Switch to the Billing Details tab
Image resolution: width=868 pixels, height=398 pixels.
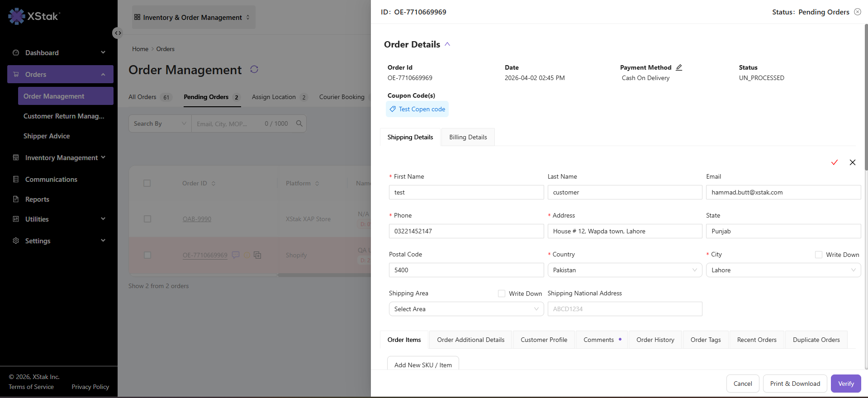tap(468, 137)
